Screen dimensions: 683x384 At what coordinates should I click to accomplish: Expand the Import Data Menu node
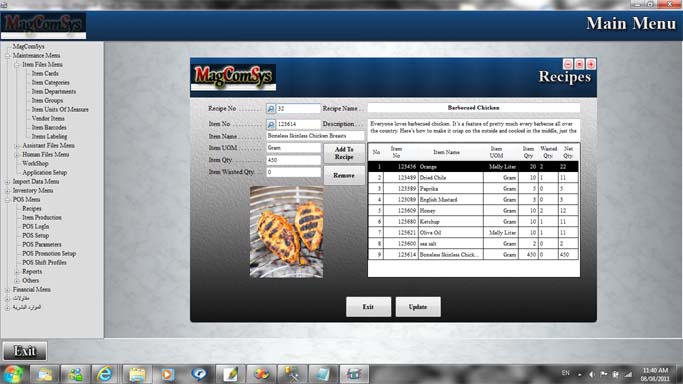coord(7,182)
